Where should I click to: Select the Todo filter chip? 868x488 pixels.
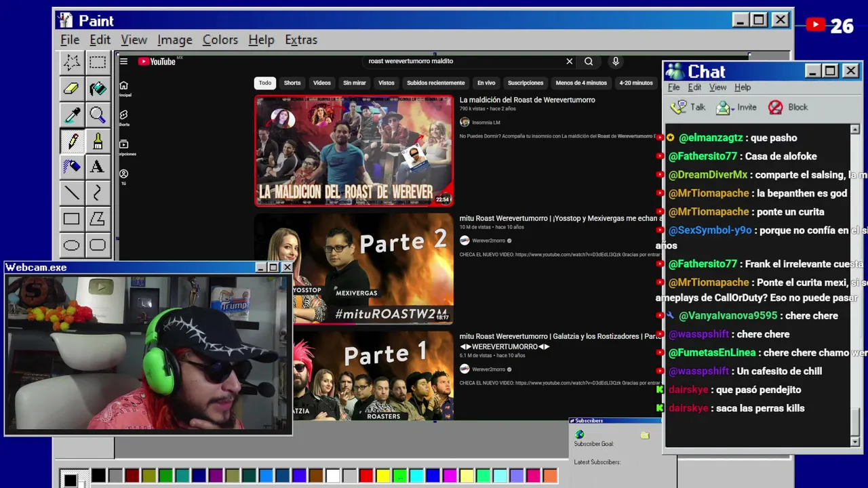click(x=265, y=83)
